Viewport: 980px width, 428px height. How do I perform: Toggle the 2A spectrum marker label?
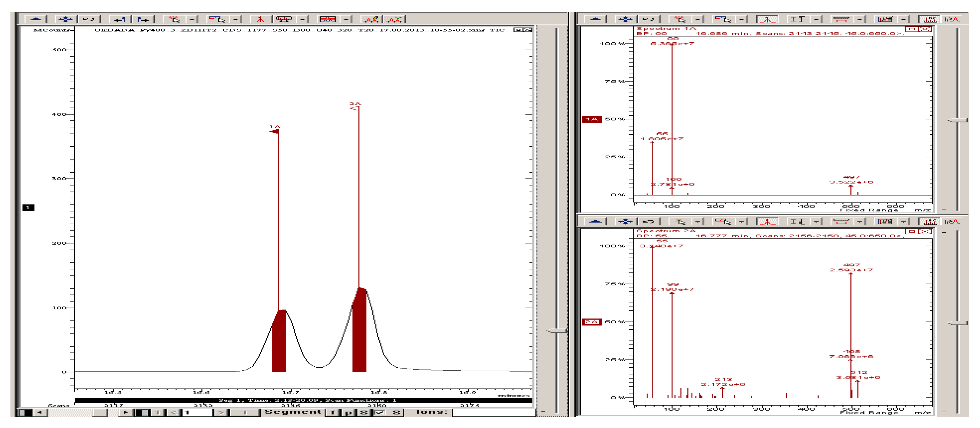tap(592, 321)
